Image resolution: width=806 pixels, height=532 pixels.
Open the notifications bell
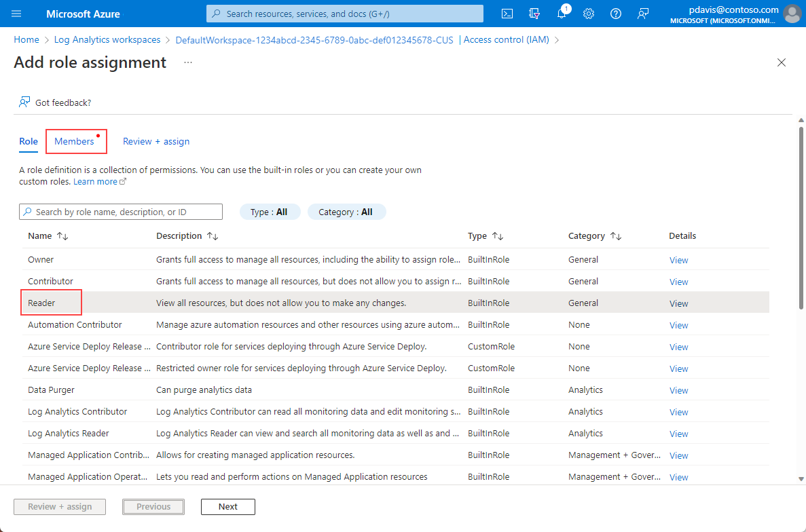pyautogui.click(x=562, y=14)
